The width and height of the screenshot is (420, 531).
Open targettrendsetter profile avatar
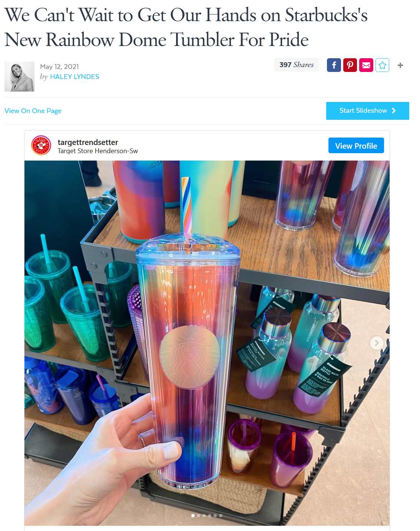[41, 145]
